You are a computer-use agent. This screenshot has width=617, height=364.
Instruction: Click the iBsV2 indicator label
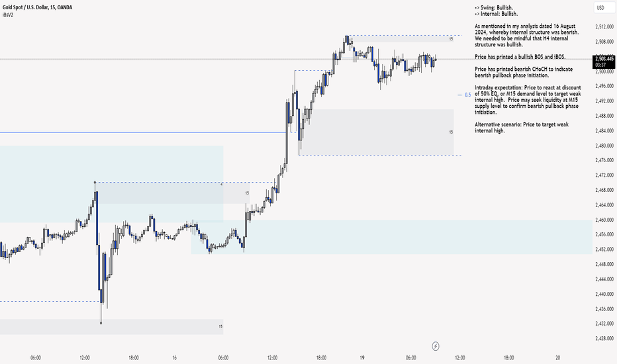[8, 15]
